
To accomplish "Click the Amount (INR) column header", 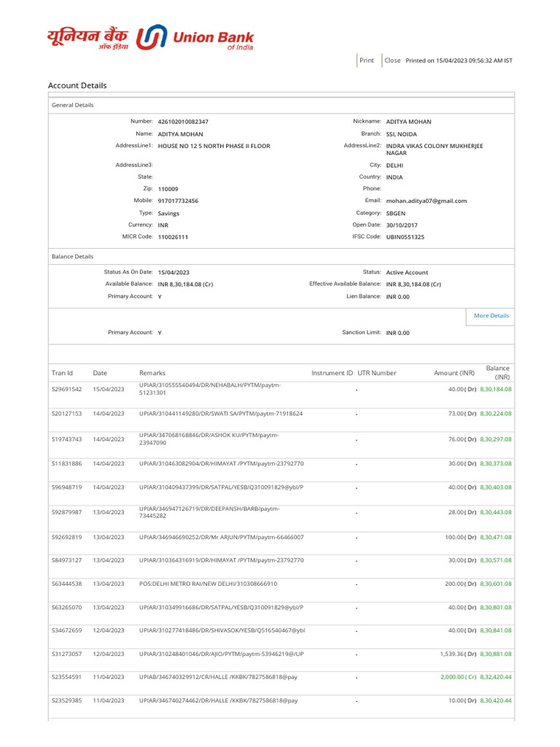I will pyautogui.click(x=454, y=373).
